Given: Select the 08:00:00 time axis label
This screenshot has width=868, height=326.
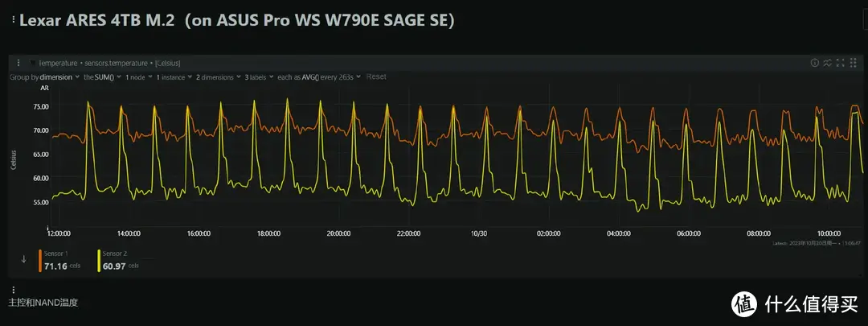Looking at the screenshot, I should point(759,234).
